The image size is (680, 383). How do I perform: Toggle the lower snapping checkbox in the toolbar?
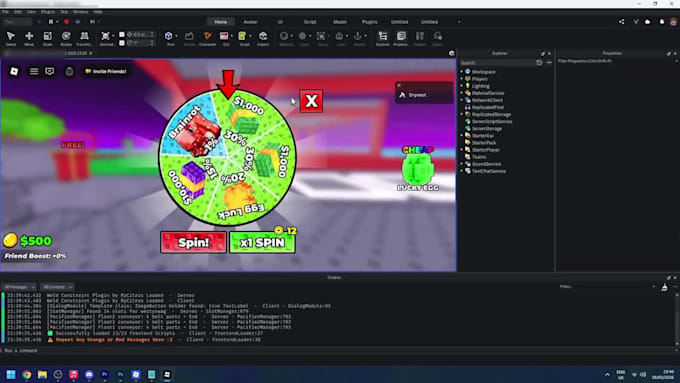[x=122, y=43]
